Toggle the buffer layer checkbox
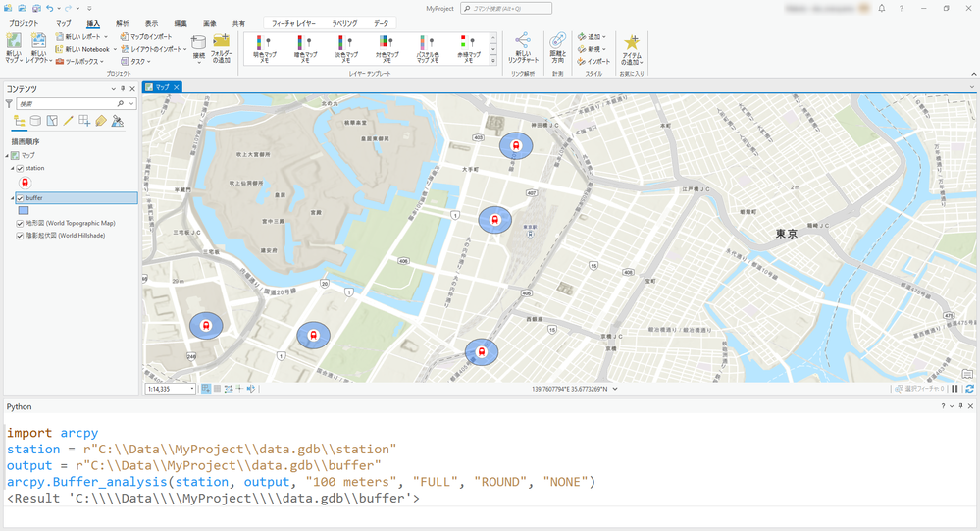Image resolution: width=980 pixels, height=531 pixels. tap(20, 198)
